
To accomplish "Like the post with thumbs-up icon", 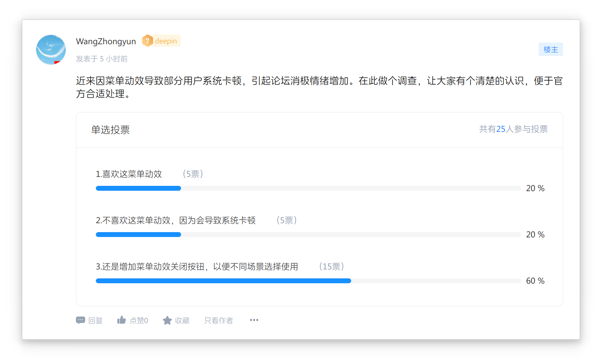I will pyautogui.click(x=121, y=320).
